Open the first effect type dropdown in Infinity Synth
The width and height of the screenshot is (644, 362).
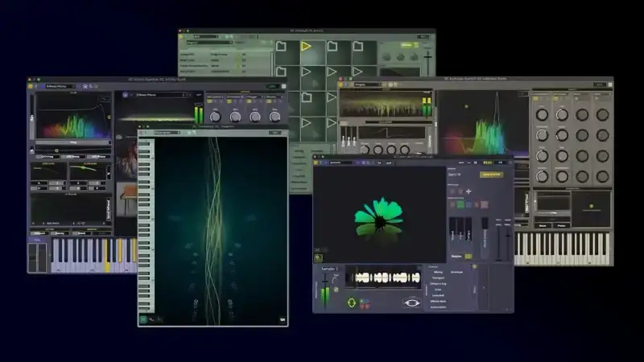pos(215,97)
